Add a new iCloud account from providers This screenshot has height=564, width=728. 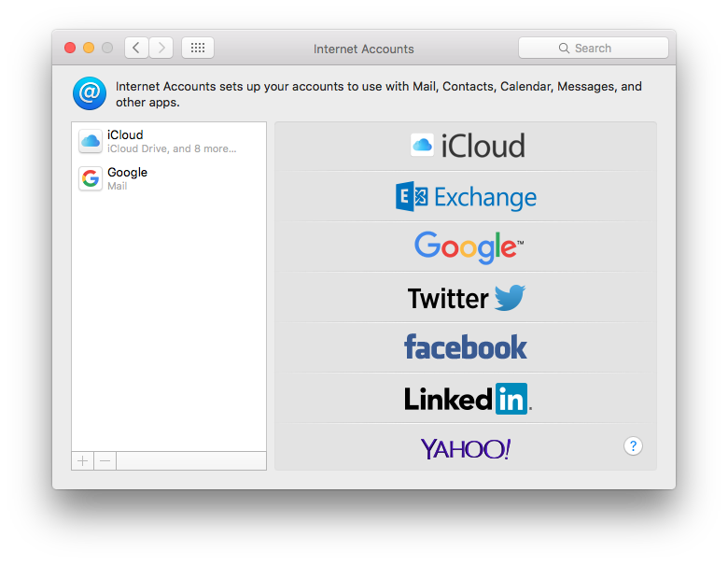[466, 146]
